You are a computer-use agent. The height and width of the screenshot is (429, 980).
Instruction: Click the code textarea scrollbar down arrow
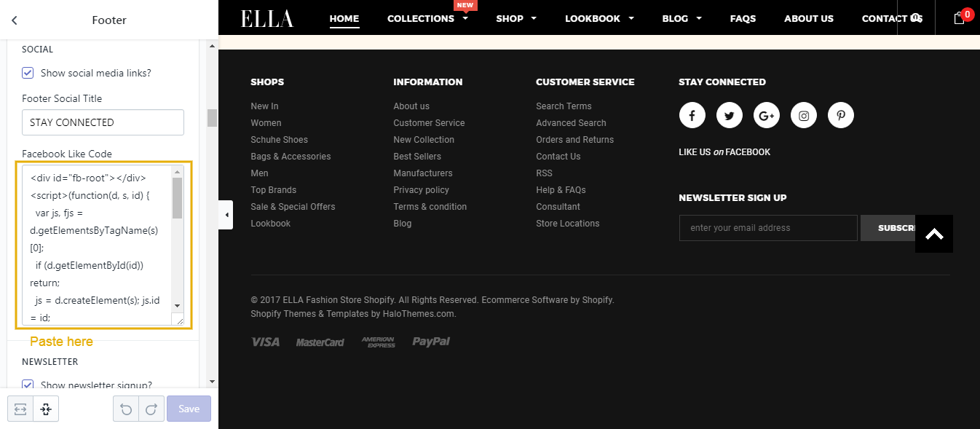(x=177, y=305)
